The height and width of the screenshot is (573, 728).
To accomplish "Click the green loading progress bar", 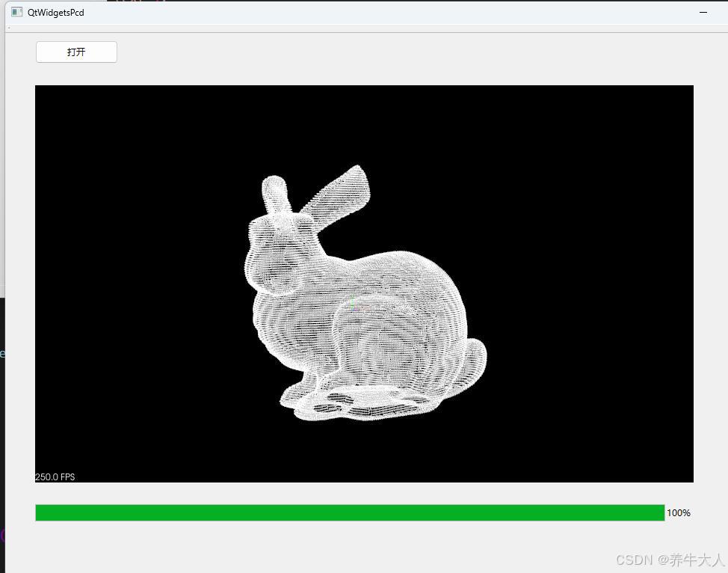I will (350, 512).
